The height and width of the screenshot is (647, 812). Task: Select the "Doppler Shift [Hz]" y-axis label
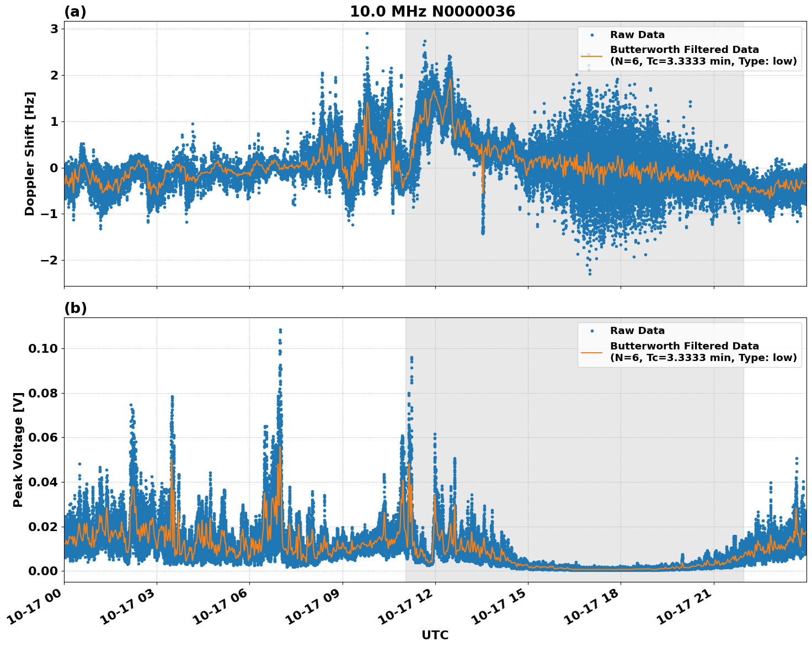point(30,153)
